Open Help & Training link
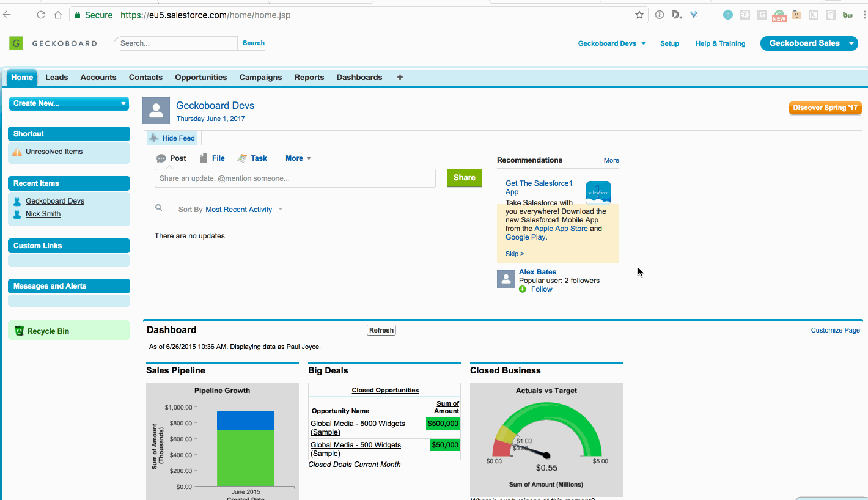This screenshot has width=868, height=500. [x=721, y=43]
